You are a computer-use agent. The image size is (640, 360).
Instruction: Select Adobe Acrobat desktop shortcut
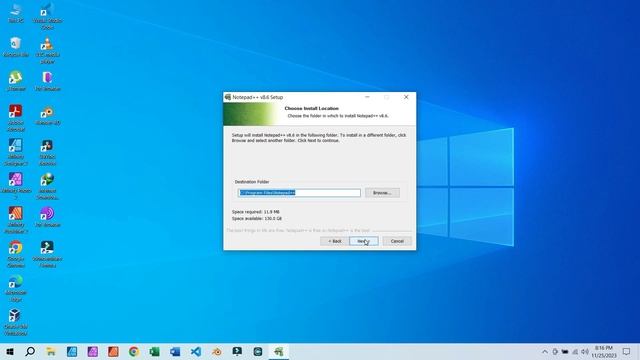[x=16, y=118]
